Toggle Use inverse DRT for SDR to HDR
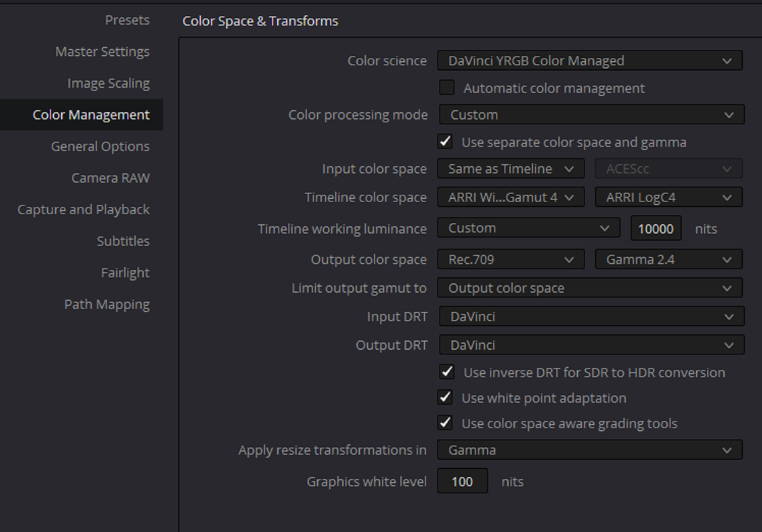 pyautogui.click(x=447, y=372)
